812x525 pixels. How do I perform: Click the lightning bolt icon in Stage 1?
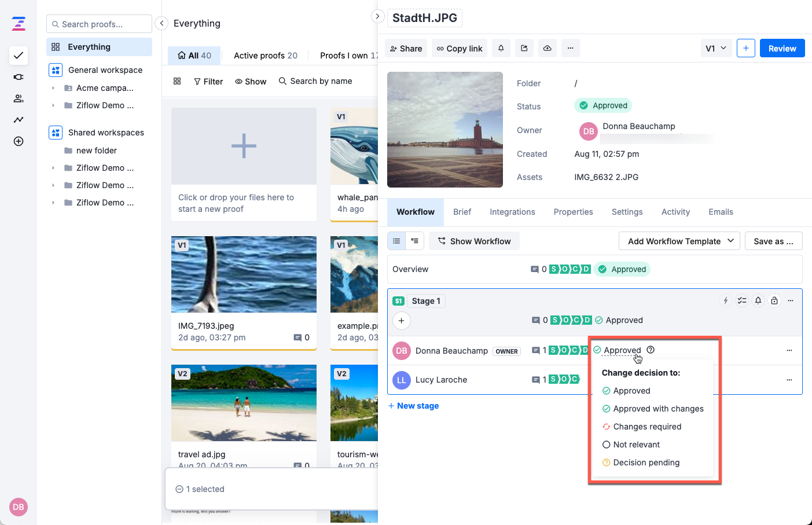tap(725, 300)
